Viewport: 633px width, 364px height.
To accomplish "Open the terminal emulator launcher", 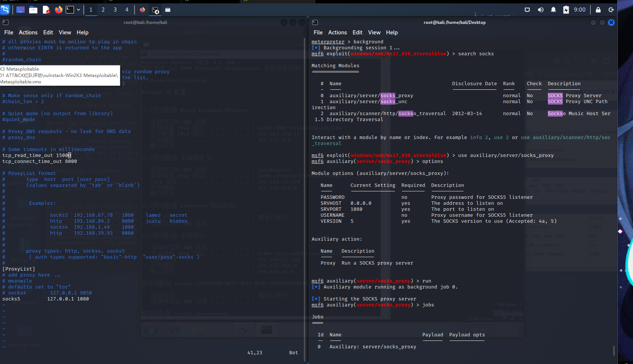I will pos(70,10).
